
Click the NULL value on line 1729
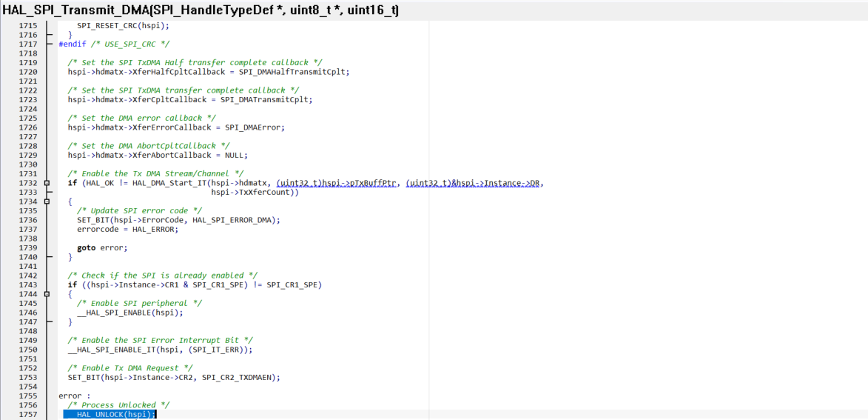(236, 155)
